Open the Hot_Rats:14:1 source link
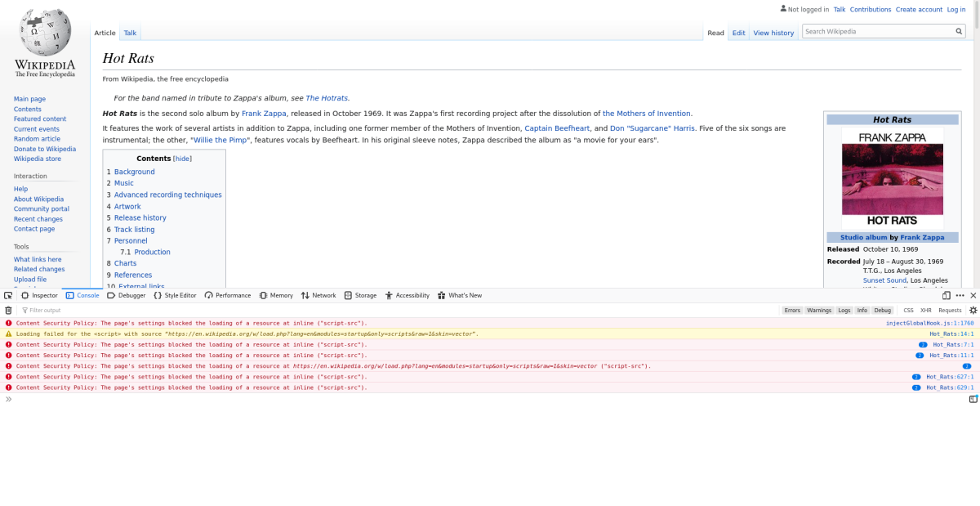The image size is (980, 506). click(951, 334)
